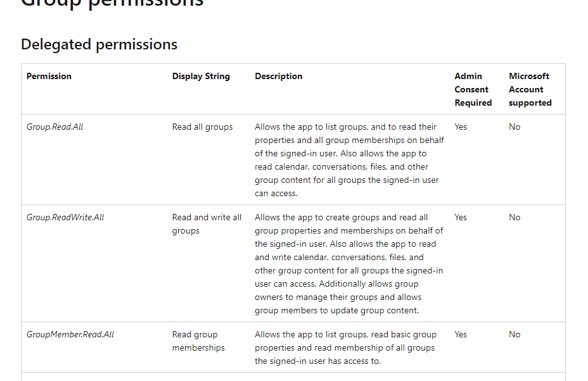
Task: Click 'No' in the Group.ReadWrite.All row
Action: [x=514, y=217]
